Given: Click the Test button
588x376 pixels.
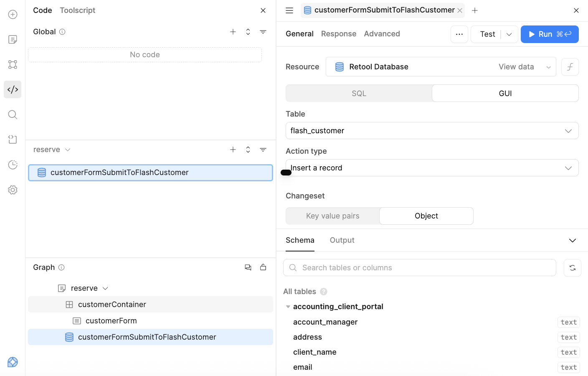Looking at the screenshot, I should (487, 34).
